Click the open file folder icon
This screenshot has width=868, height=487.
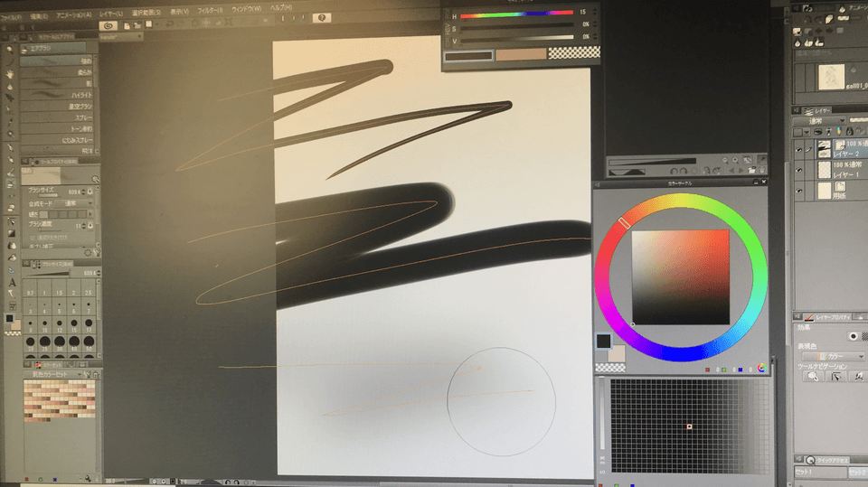137,25
